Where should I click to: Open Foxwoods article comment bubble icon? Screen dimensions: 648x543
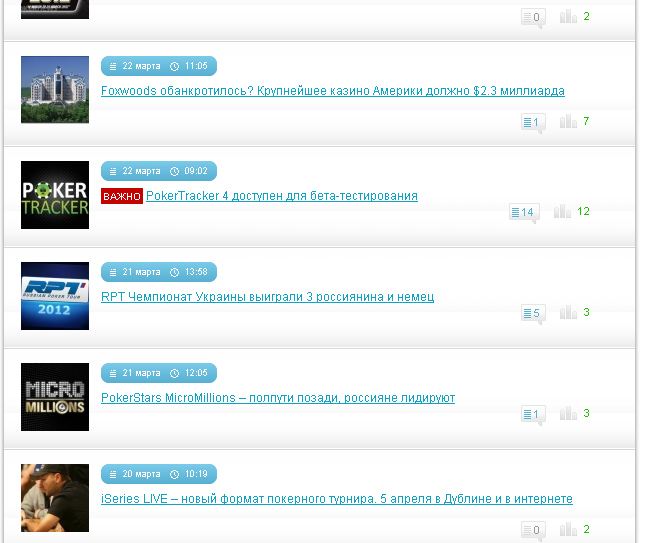pos(533,123)
